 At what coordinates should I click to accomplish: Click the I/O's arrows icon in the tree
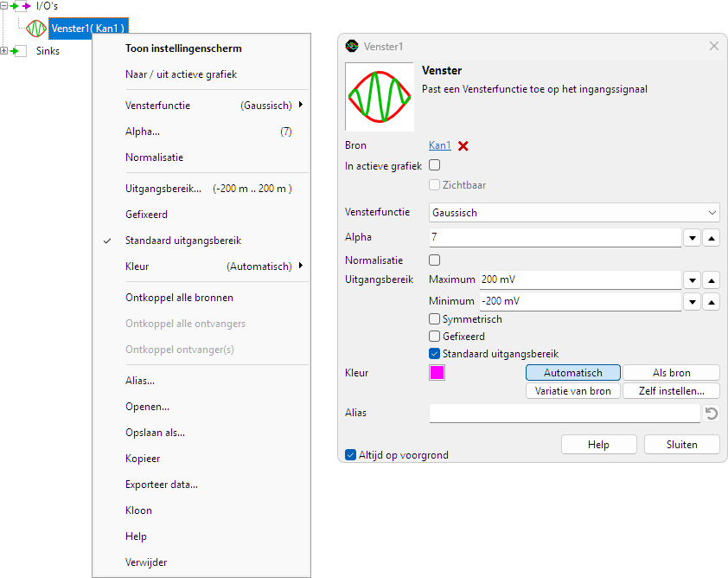[x=21, y=6]
